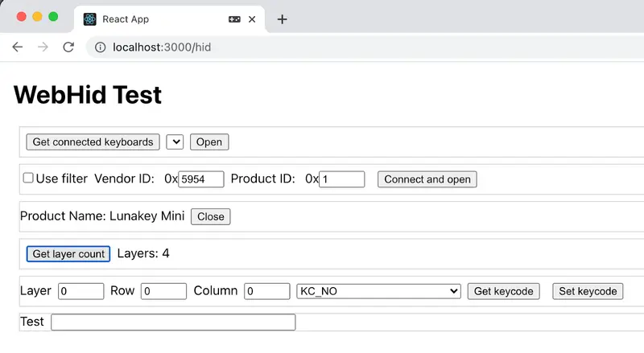
Task: Click the Get layer count button
Action: click(x=68, y=253)
